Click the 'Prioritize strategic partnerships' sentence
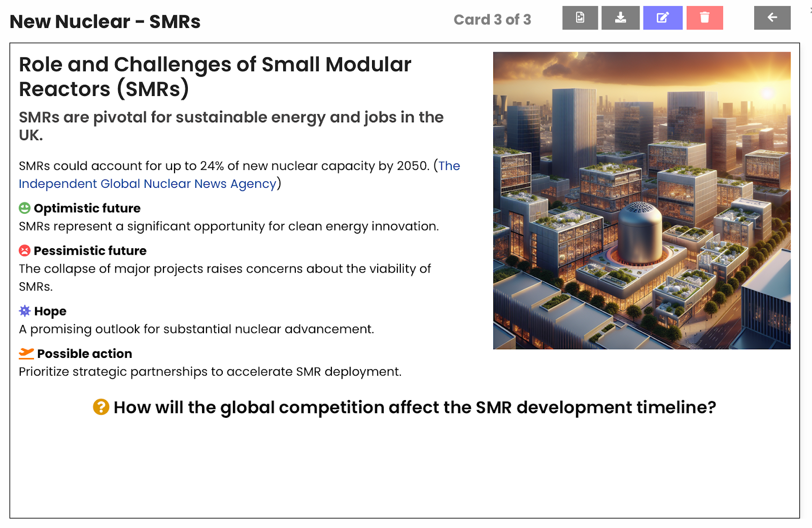The width and height of the screenshot is (812, 528). tap(210, 372)
